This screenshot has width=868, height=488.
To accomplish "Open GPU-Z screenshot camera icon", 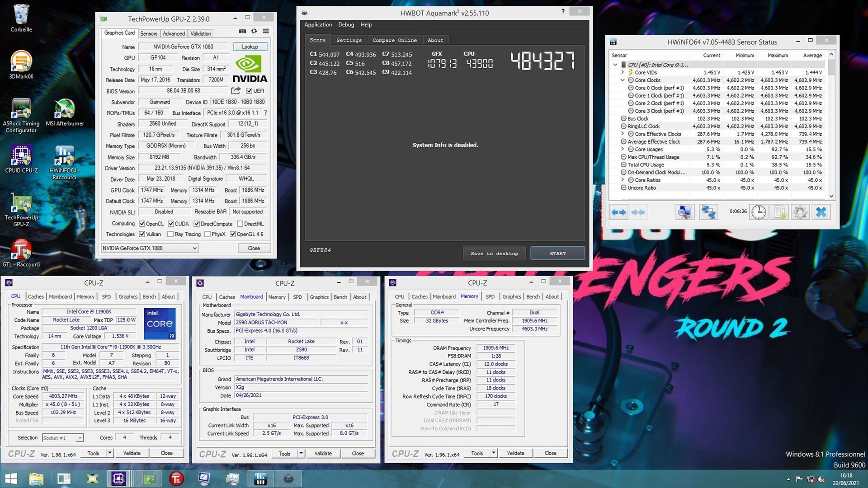I will [x=242, y=31].
